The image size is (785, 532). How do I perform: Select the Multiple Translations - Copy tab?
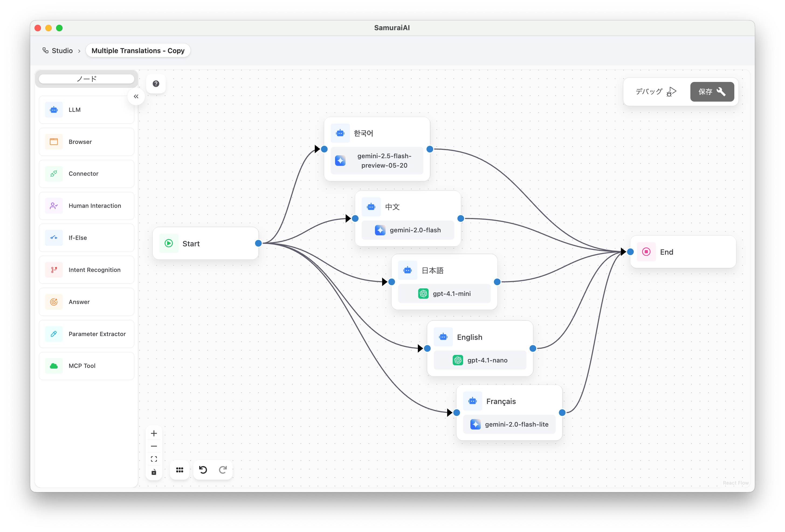pyautogui.click(x=138, y=51)
